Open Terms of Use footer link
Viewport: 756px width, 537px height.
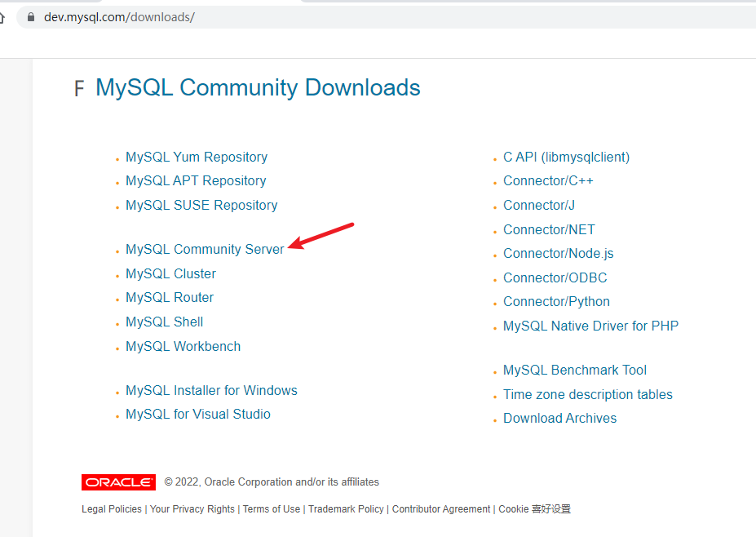272,509
